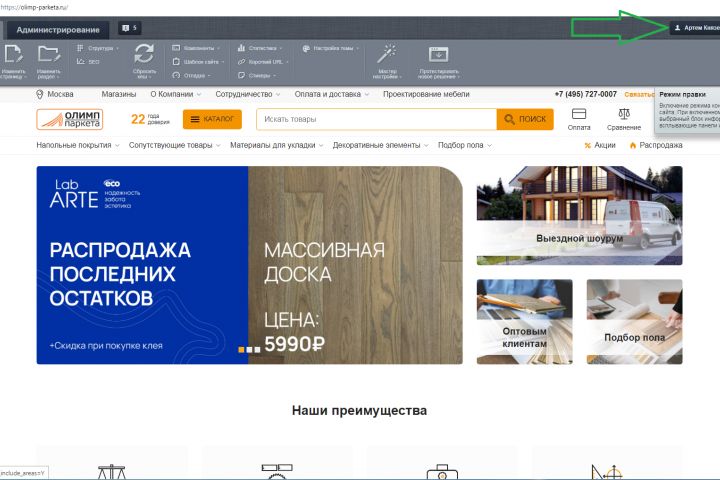Open the Материалы для укладки menu
Viewport: 720px width, 480px height.
tap(276, 145)
